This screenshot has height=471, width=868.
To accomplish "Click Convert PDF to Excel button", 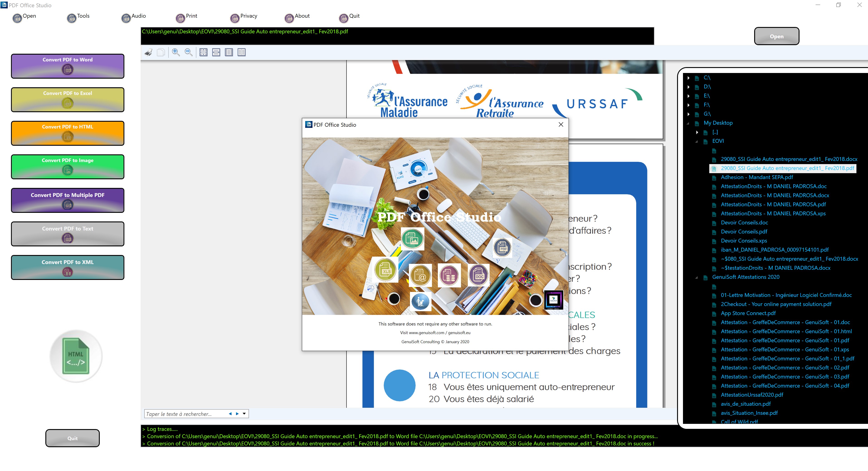I will click(67, 100).
